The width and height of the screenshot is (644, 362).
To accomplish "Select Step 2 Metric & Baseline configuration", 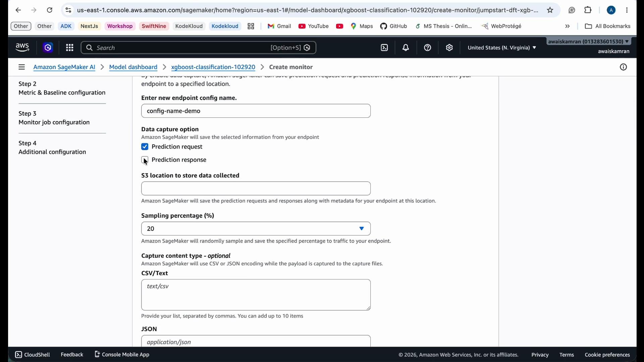I will click(x=62, y=88).
